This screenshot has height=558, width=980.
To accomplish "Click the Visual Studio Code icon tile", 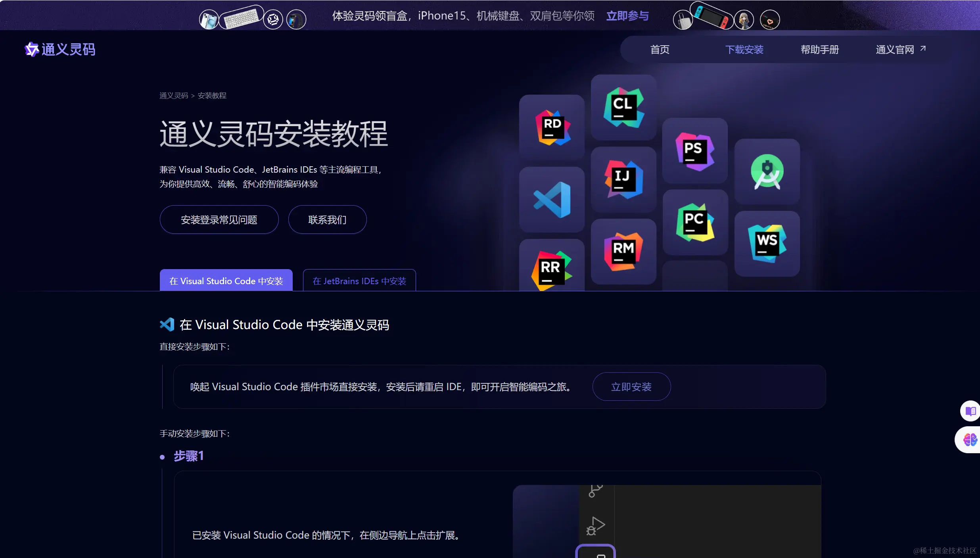I will 552,200.
